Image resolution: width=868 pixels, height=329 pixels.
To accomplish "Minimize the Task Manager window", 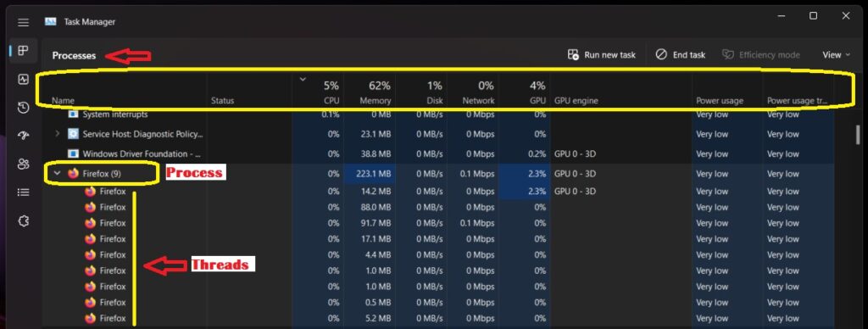I will point(781,16).
